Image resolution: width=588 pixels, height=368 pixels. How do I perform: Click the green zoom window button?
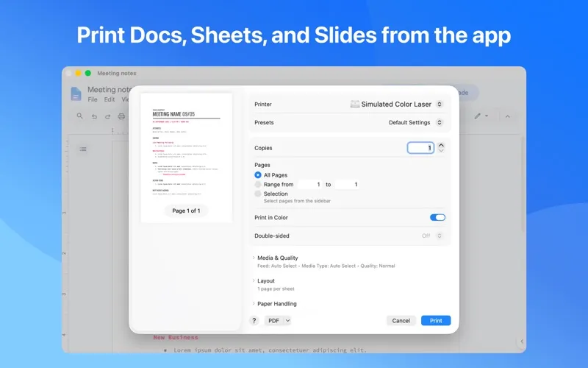[87, 73]
